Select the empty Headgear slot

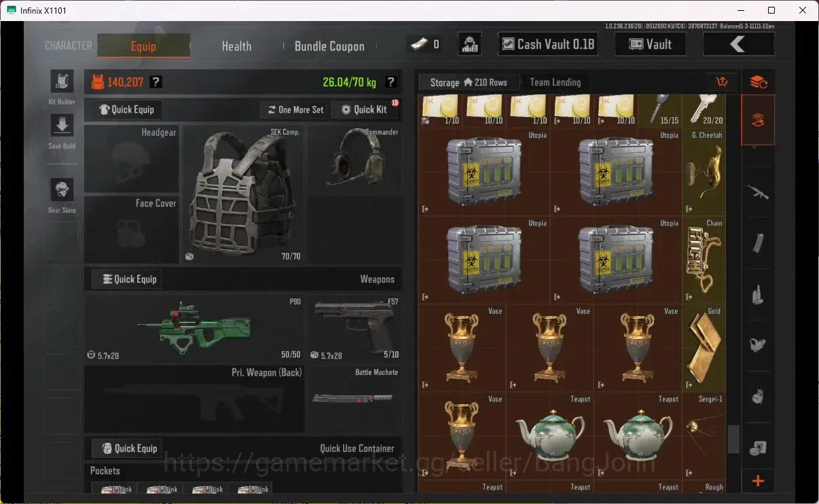tap(132, 159)
